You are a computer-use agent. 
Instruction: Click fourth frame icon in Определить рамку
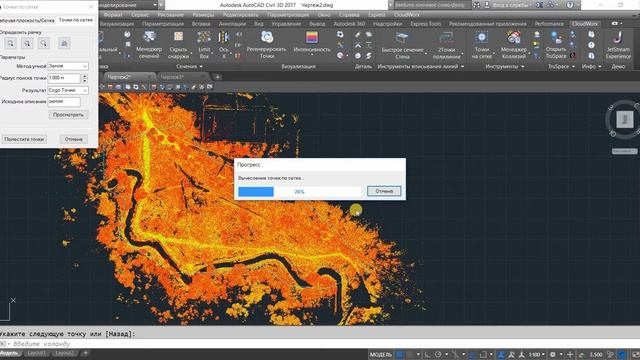64,43
